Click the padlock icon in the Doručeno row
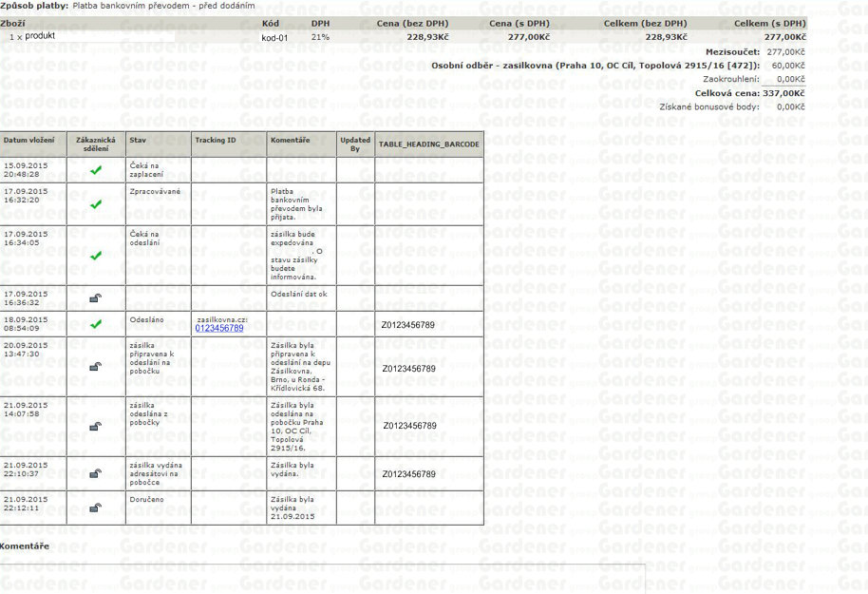This screenshot has height=594, width=868. pyautogui.click(x=95, y=508)
